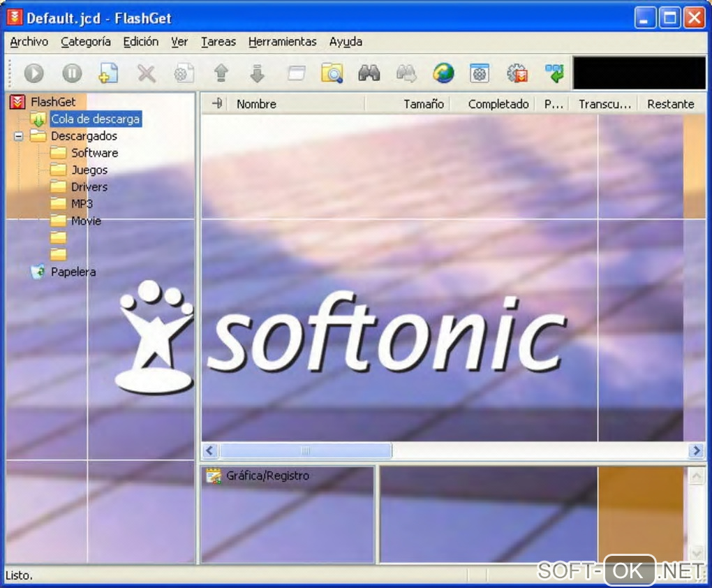Select Cola de descarga in tree
This screenshot has width=712, height=588.
click(x=95, y=119)
